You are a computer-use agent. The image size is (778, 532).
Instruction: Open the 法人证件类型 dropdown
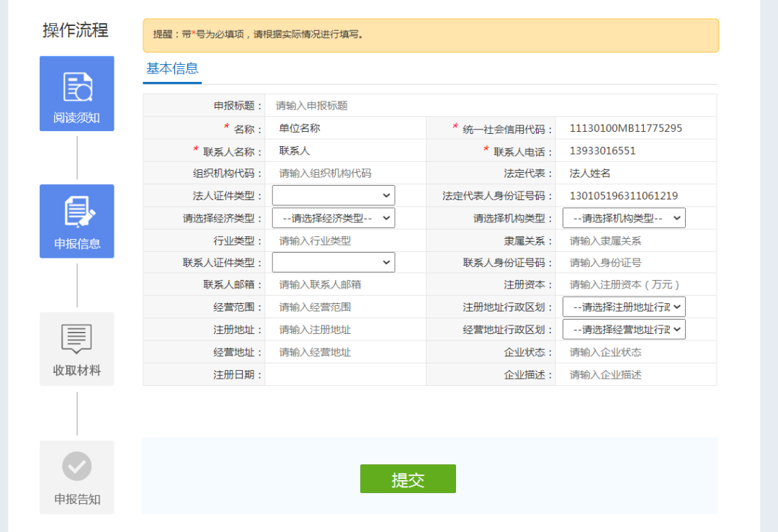pos(333,195)
